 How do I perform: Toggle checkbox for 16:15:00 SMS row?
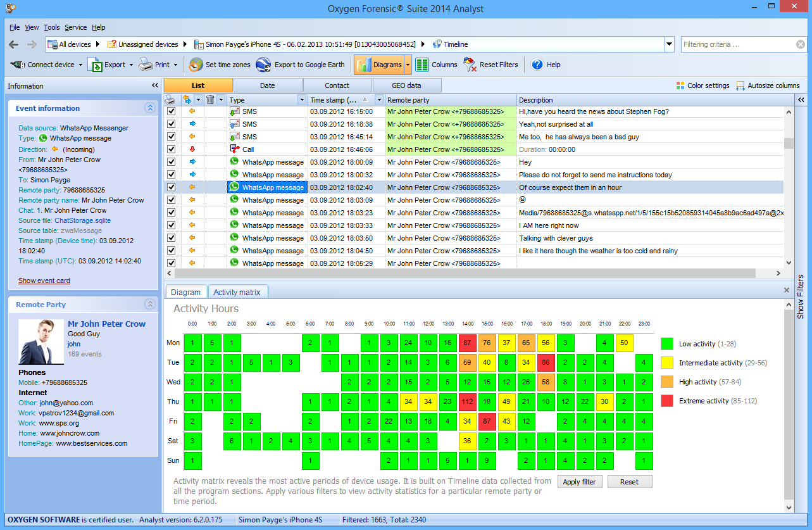[171, 111]
